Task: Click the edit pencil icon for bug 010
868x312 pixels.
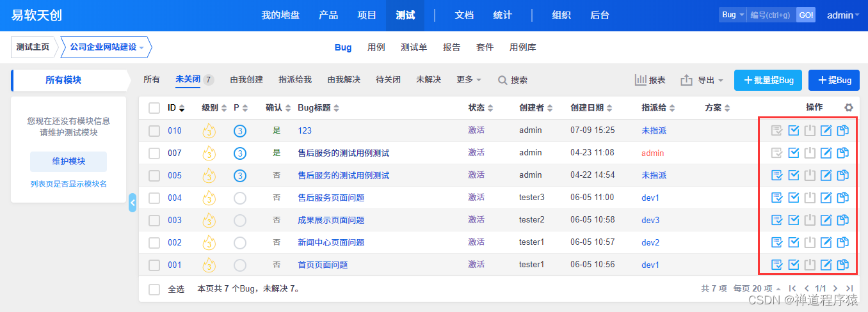Action: (826, 130)
